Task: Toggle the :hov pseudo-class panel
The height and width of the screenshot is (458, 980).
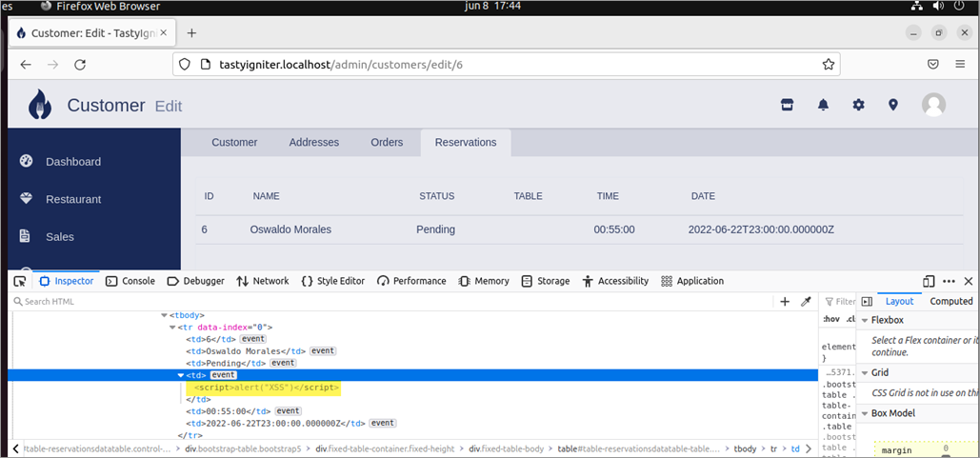Action: (831, 319)
